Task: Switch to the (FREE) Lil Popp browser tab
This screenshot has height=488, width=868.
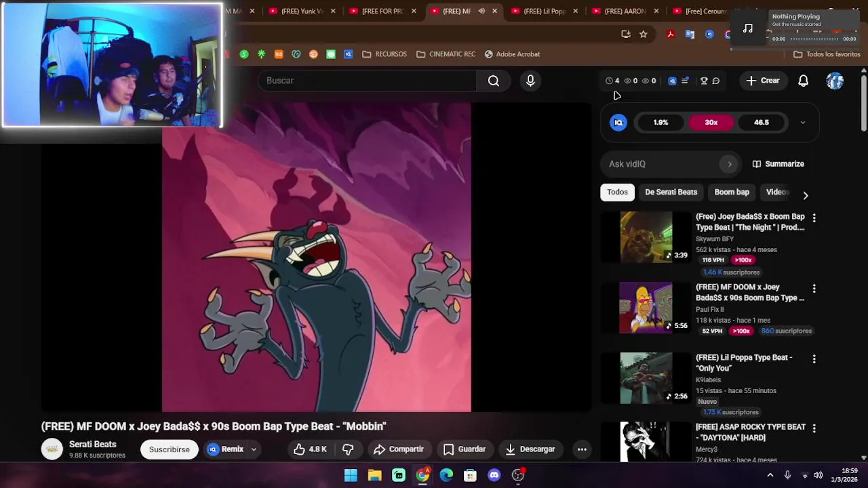Action: [544, 11]
